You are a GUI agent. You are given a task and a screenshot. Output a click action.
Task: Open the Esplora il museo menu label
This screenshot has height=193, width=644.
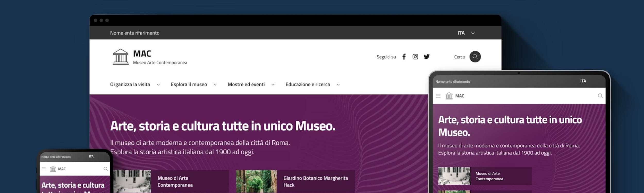[x=189, y=84]
